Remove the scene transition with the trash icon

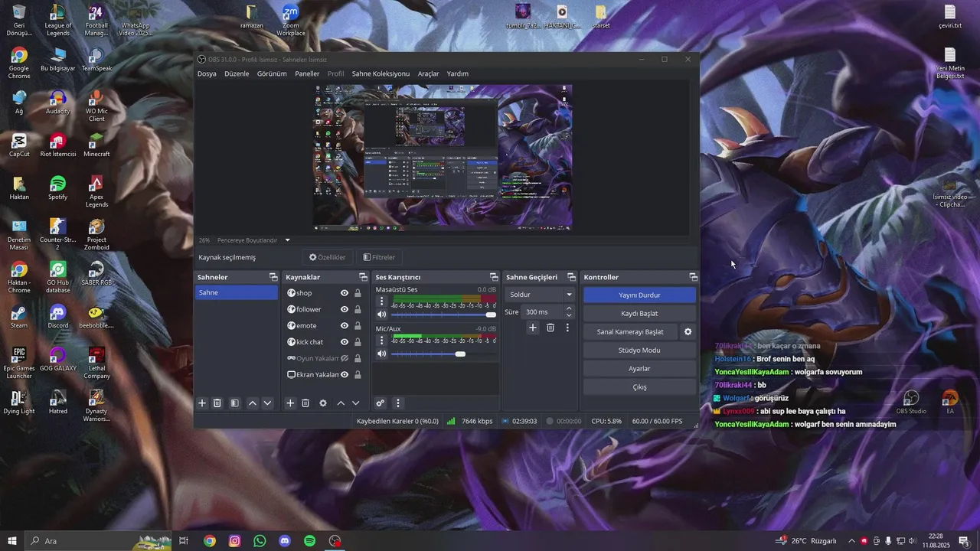coord(550,328)
